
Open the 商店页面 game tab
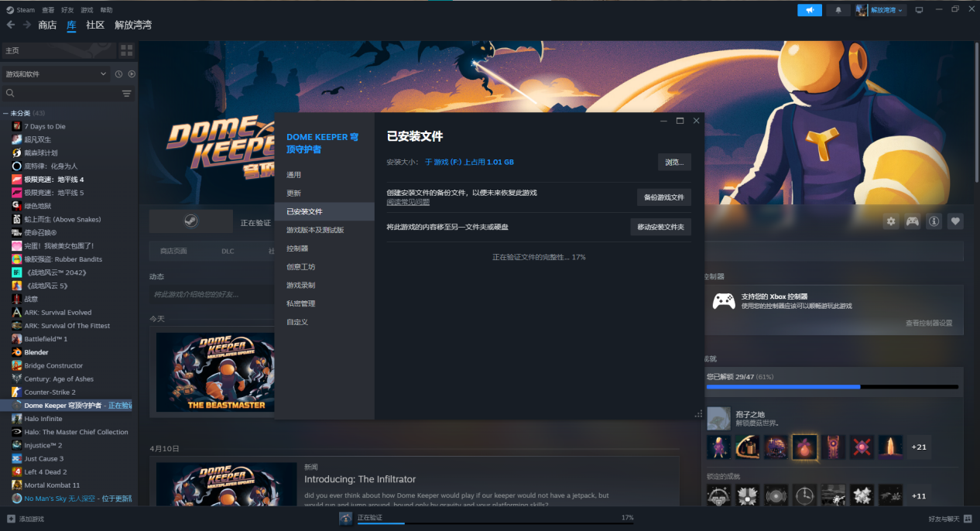173,251
